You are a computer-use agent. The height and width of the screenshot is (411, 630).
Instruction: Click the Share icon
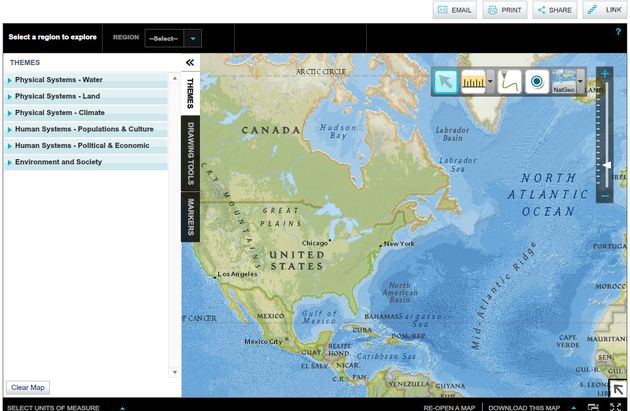pos(542,10)
